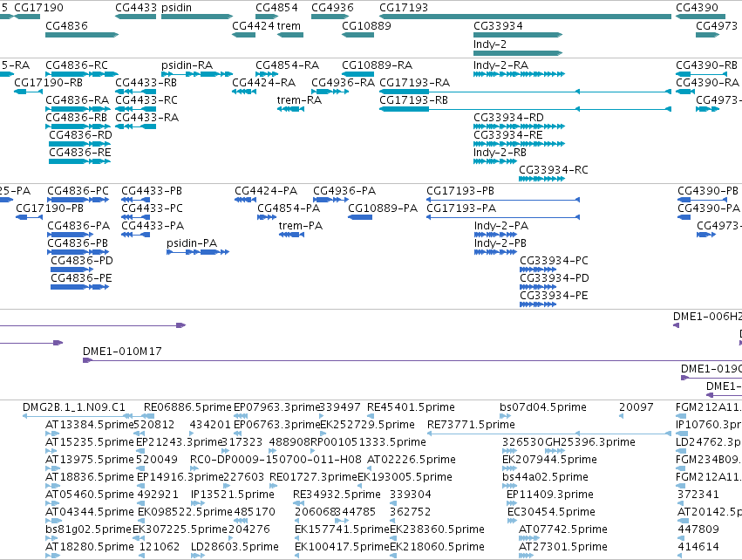
Task: Select transcript Indy-2-RA
Action: click(x=500, y=65)
